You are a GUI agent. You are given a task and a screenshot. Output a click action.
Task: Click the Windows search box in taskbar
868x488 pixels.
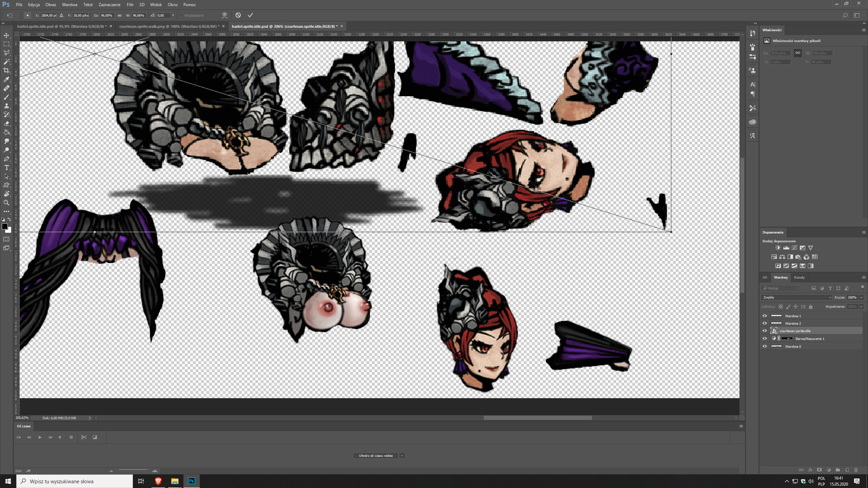point(75,481)
